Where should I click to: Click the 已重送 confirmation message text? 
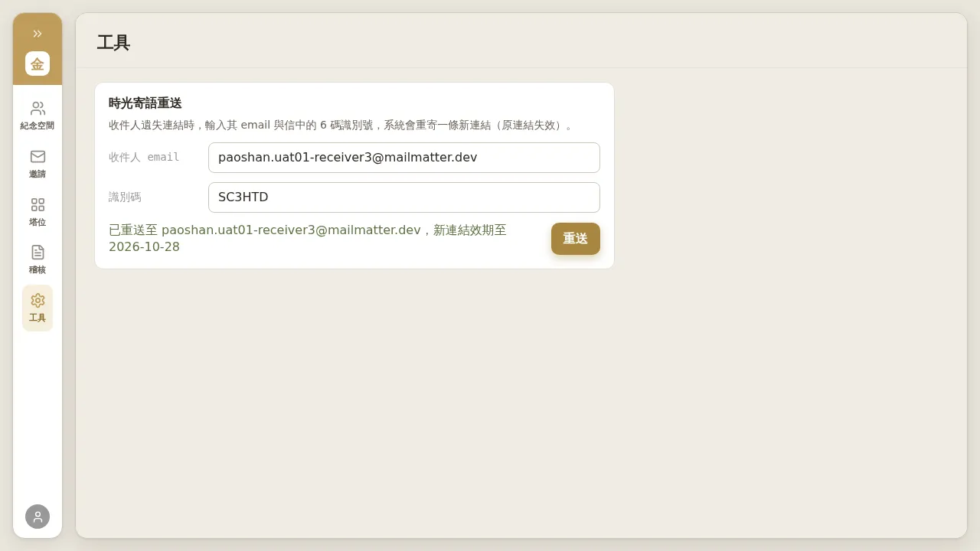[308, 238]
